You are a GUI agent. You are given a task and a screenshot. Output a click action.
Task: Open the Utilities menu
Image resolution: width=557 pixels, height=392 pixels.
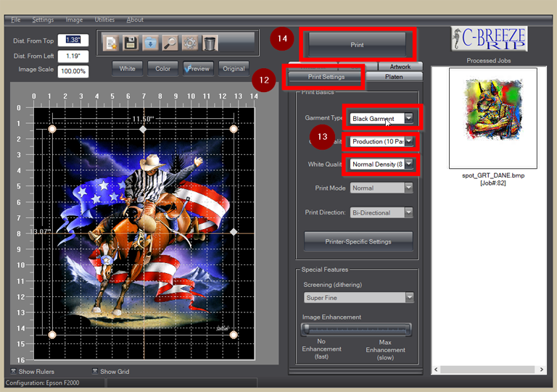pos(104,20)
